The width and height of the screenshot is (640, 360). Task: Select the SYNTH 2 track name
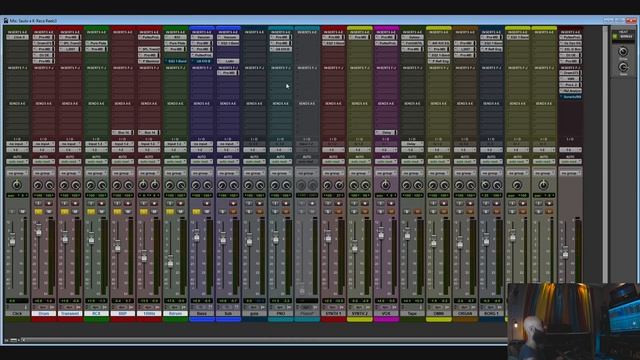pyautogui.click(x=360, y=313)
